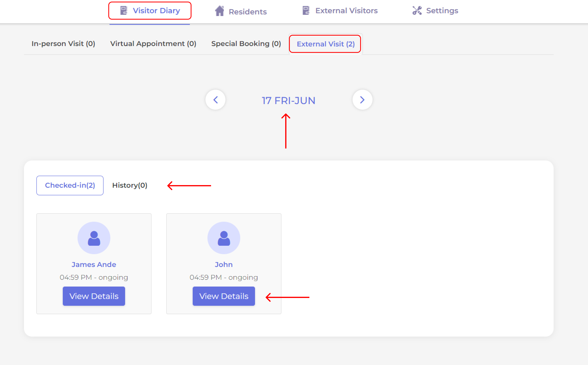Select the Checked-in(2) filter
This screenshot has width=588, height=365.
[x=70, y=185]
